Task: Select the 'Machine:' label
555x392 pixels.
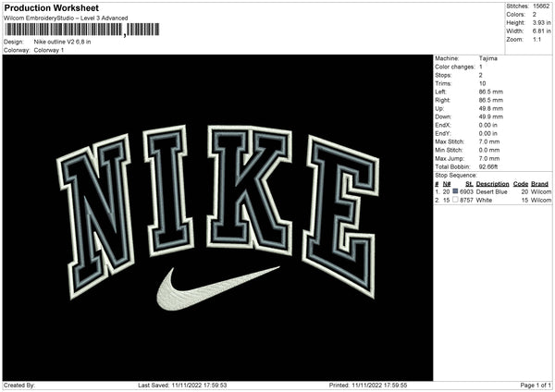Action: [447, 58]
